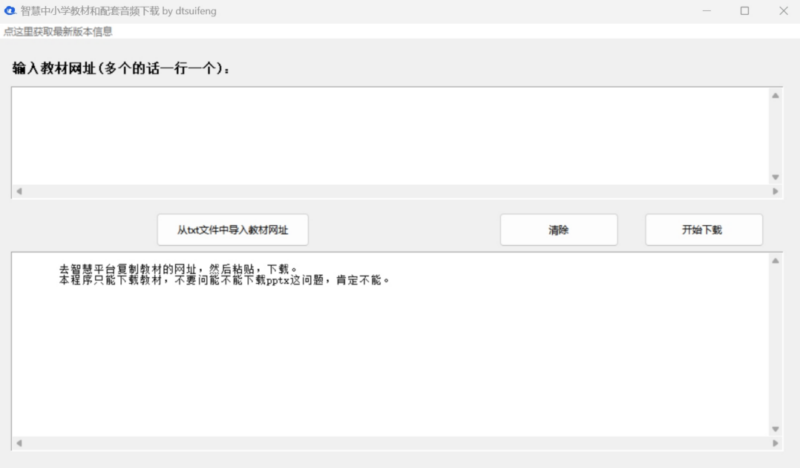
Task: Click up arrow of log area scrollbar
Action: tap(775, 262)
